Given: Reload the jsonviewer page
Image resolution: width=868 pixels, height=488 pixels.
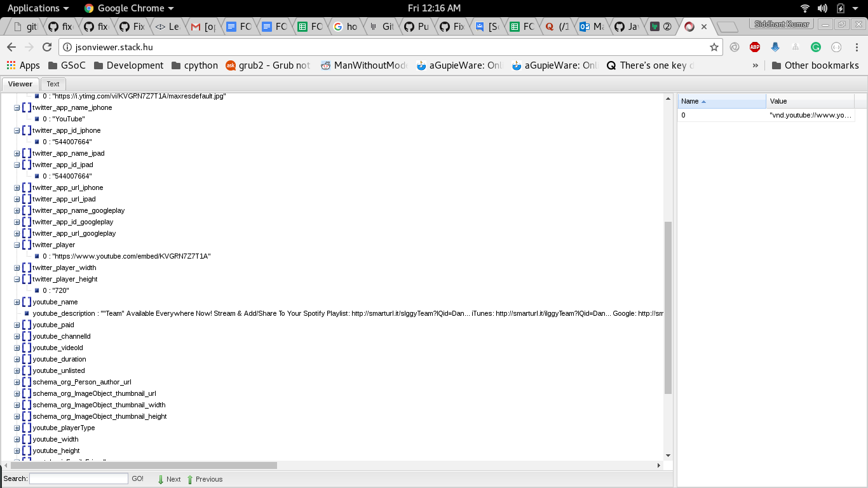Looking at the screenshot, I should 46,47.
